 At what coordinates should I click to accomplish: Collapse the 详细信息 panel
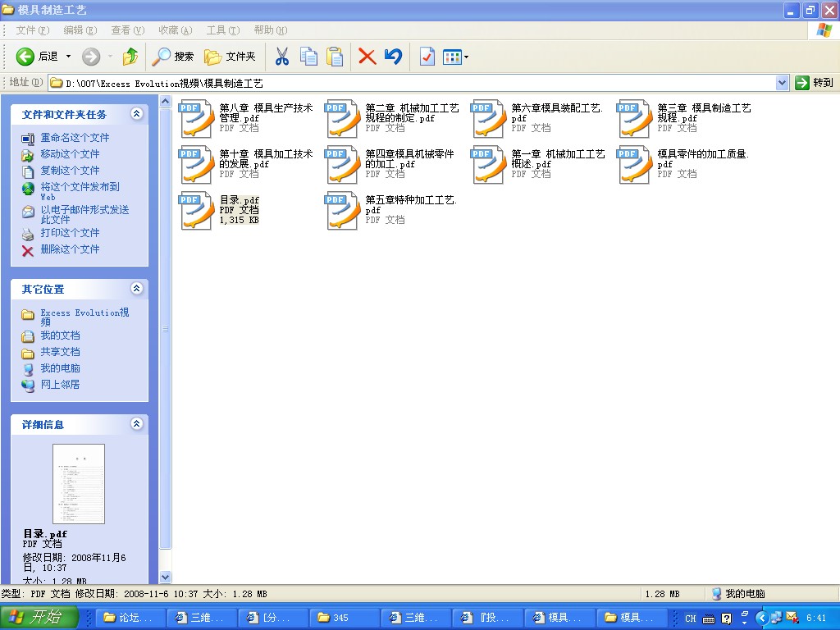click(x=137, y=424)
